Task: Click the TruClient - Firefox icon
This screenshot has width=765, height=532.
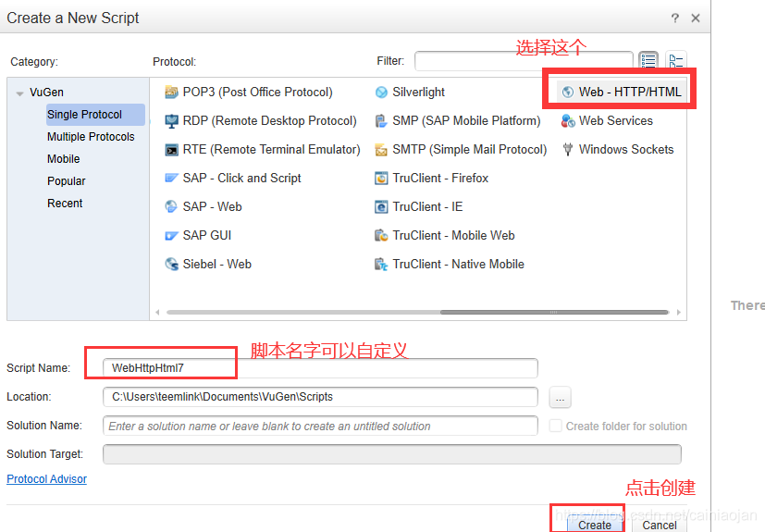Action: pos(381,179)
